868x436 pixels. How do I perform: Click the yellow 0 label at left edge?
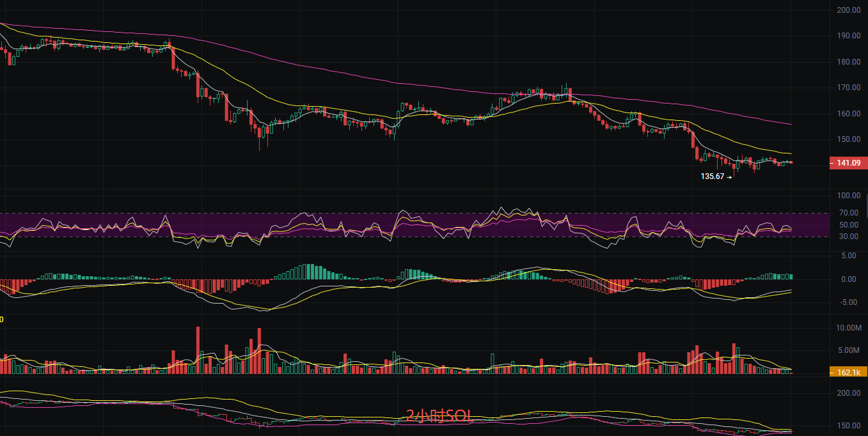(x=2, y=319)
